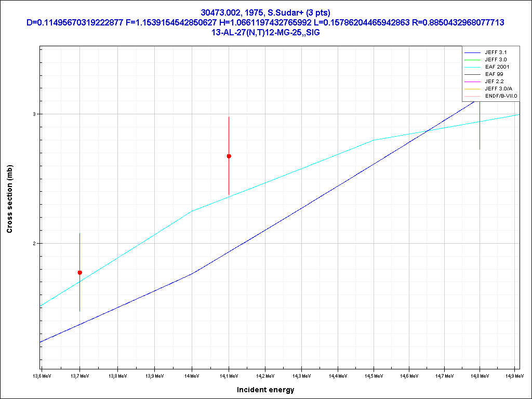The width and height of the screenshot is (532, 399).
Task: Click the 'Cross section (mb)' y-axis title
Action: (x=9, y=199)
